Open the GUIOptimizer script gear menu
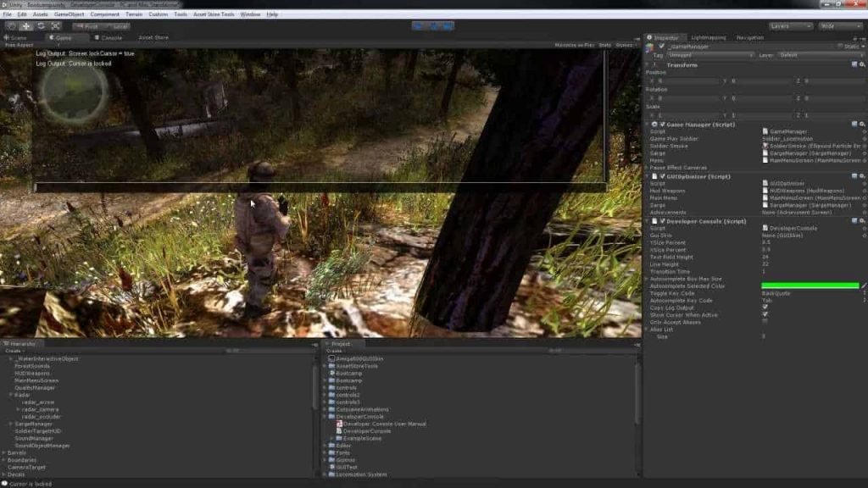The height and width of the screenshot is (488, 868). 862,176
